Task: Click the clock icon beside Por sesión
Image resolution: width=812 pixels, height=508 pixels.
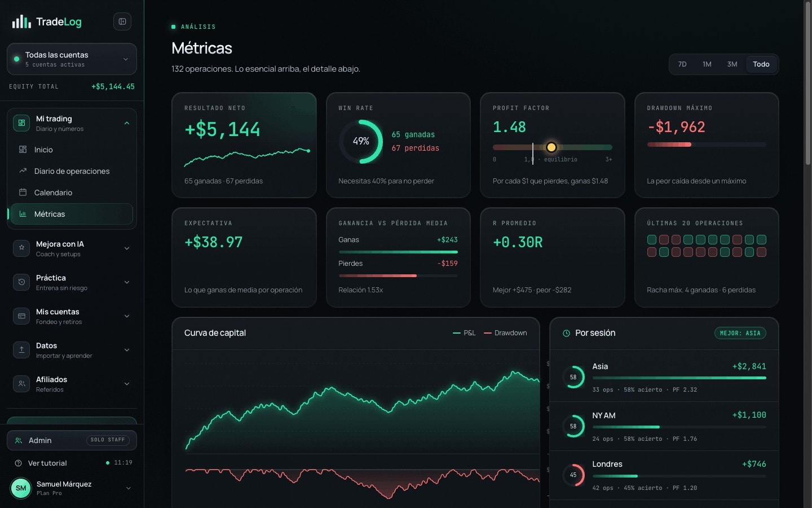Action: [566, 333]
